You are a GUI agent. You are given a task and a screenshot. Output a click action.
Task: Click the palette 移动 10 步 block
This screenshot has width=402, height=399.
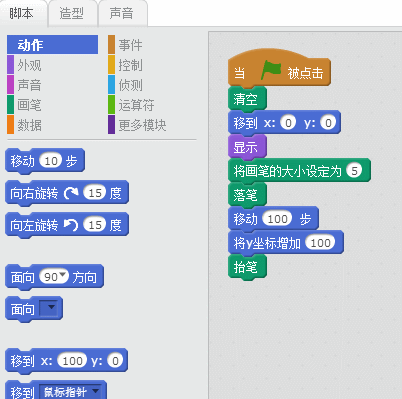[45, 161]
